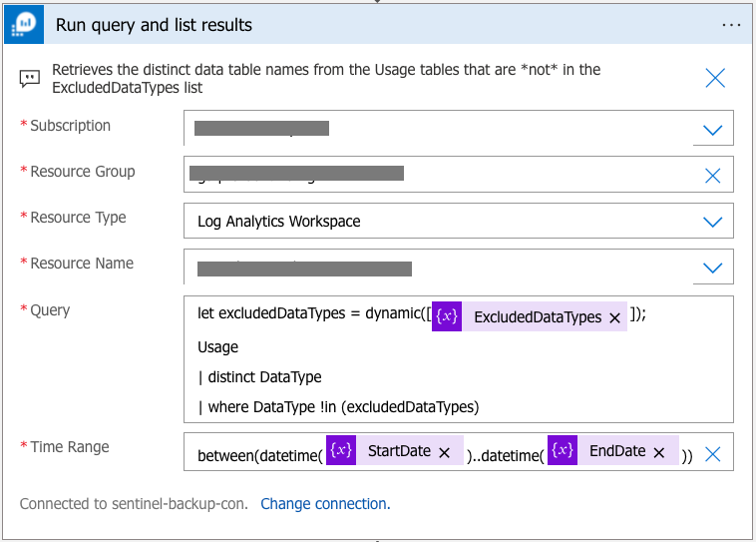Screen dimensions: 756x542
Task: Remove the ExcludedDataTypes token from query
Action: pyautogui.click(x=614, y=317)
